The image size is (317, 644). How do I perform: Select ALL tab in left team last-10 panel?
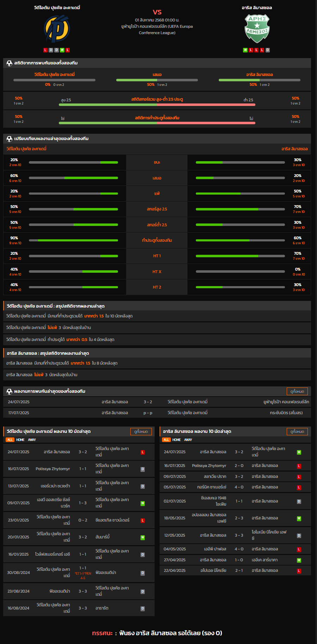click(10, 440)
